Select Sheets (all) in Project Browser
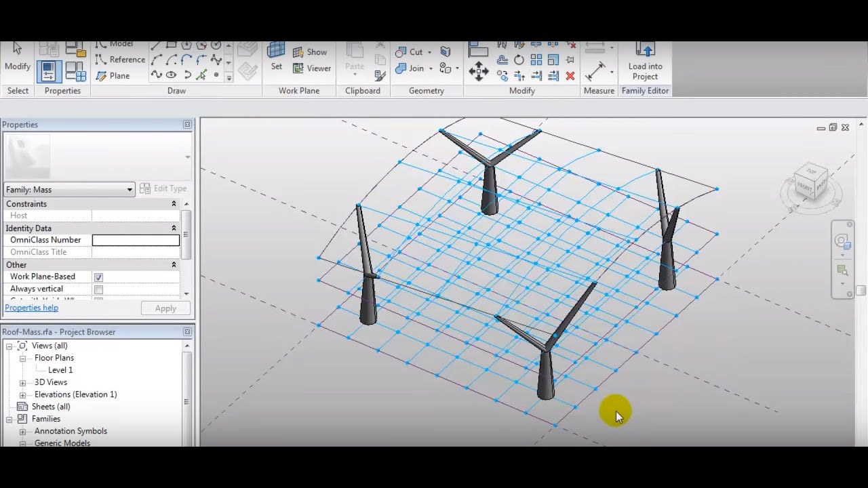 click(51, 407)
